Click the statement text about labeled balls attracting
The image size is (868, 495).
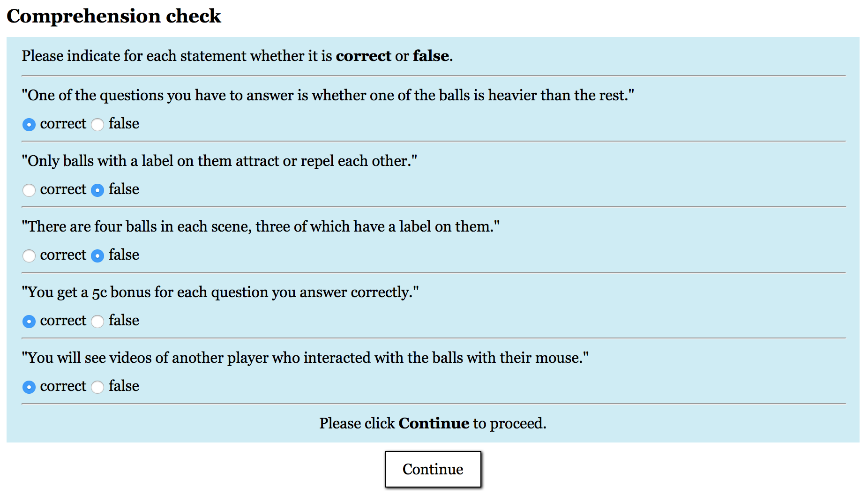tap(219, 161)
